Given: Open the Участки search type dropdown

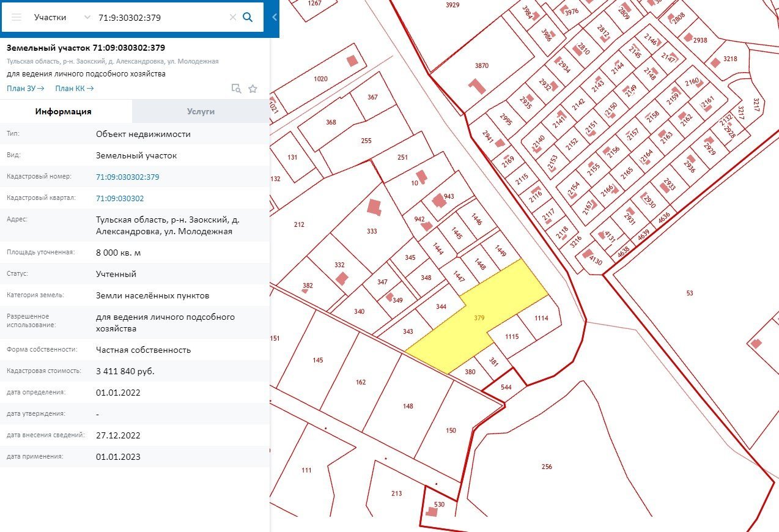Looking at the screenshot, I should coord(62,18).
